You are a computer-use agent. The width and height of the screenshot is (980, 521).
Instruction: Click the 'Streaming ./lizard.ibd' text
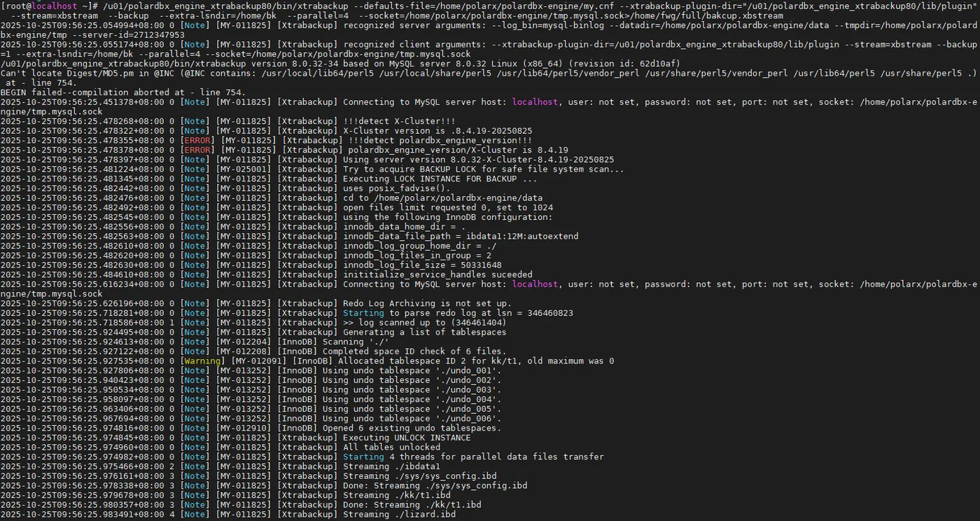coord(399,514)
